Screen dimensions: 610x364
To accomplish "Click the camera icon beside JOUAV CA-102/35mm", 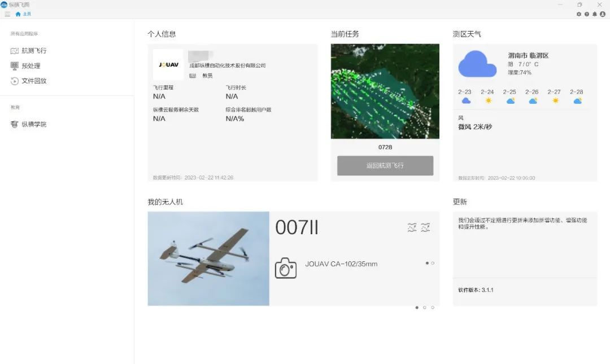I will 286,268.
